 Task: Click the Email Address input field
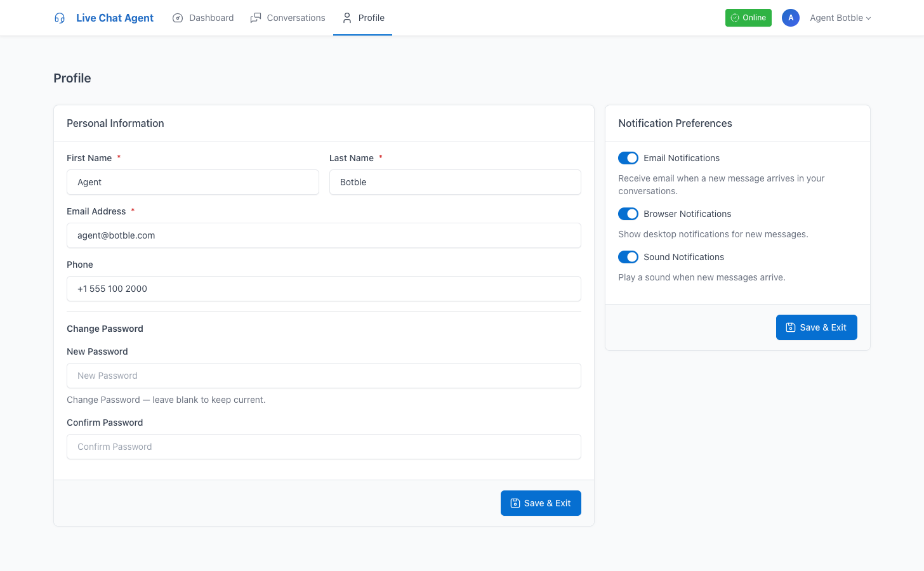[x=324, y=235]
